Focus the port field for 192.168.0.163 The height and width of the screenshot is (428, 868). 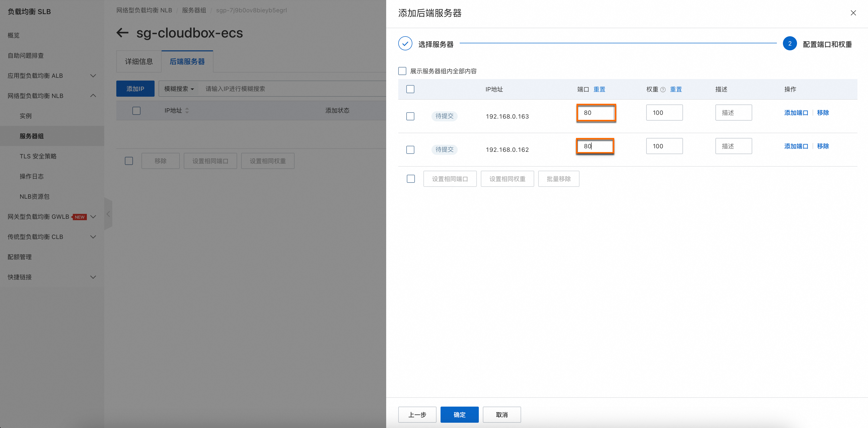tap(596, 113)
